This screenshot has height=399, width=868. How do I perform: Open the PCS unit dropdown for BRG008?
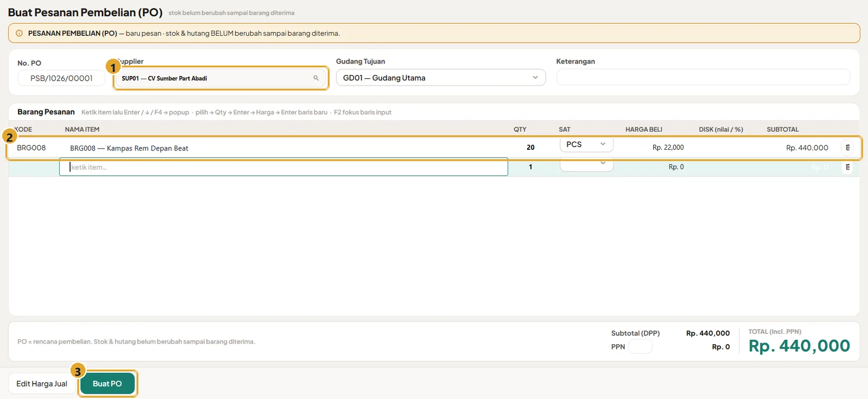586,144
